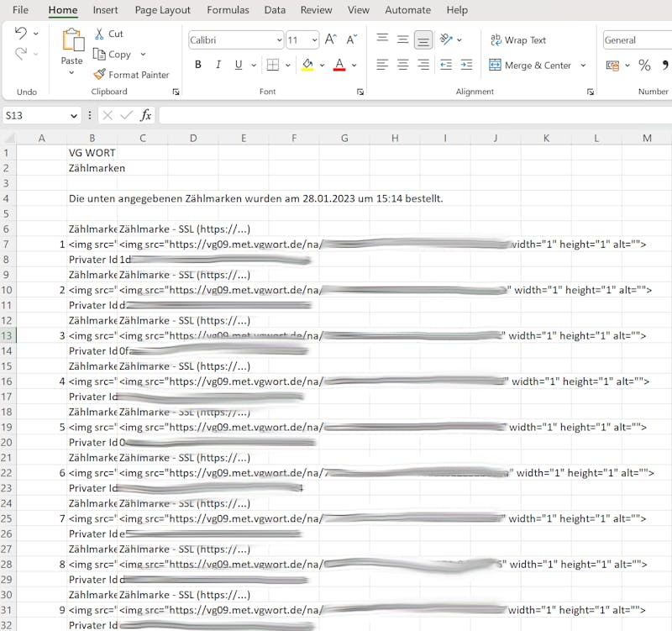Toggle Underline formatting
Image resolution: width=672 pixels, height=631 pixels.
(x=239, y=65)
